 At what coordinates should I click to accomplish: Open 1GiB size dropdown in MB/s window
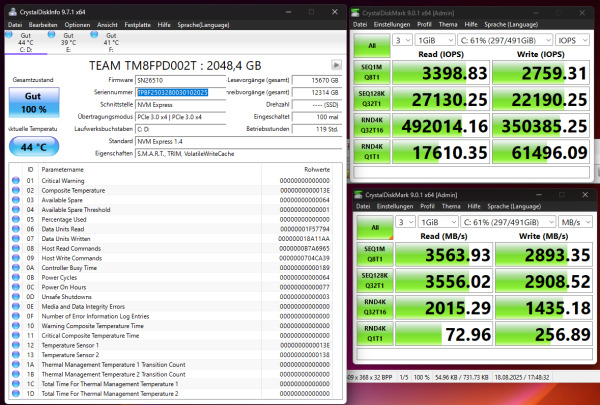(x=438, y=222)
